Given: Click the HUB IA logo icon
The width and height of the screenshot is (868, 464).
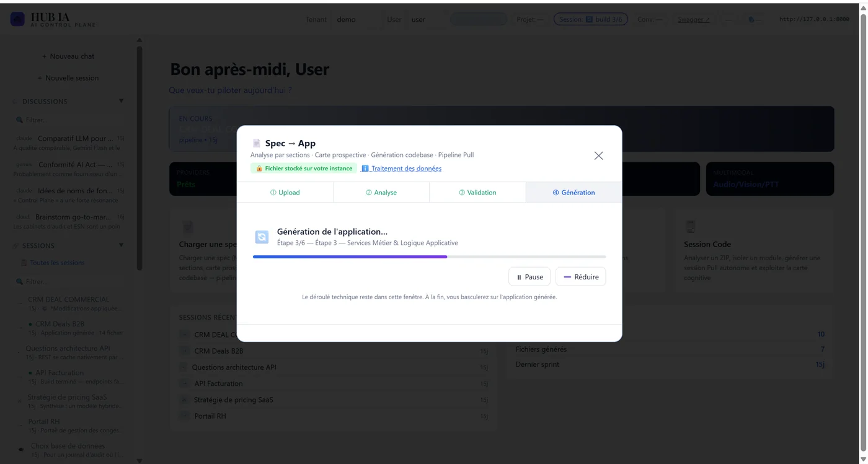Looking at the screenshot, I should pyautogui.click(x=17, y=19).
